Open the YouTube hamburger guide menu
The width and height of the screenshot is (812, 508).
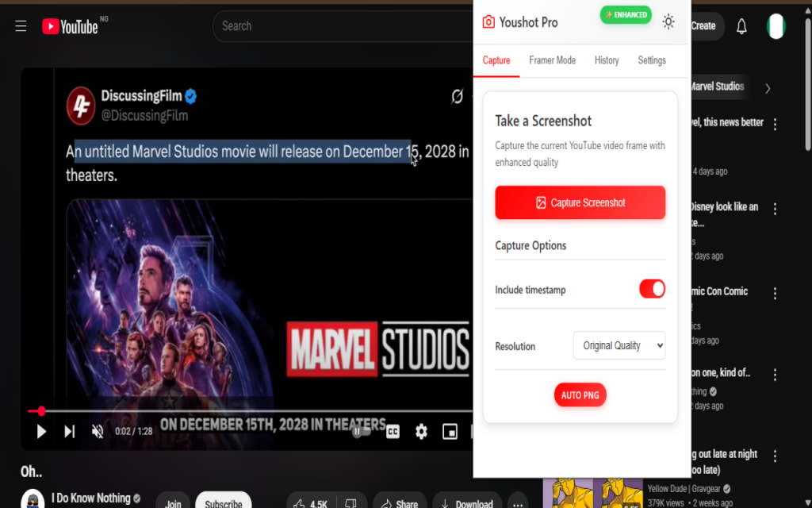tap(21, 26)
